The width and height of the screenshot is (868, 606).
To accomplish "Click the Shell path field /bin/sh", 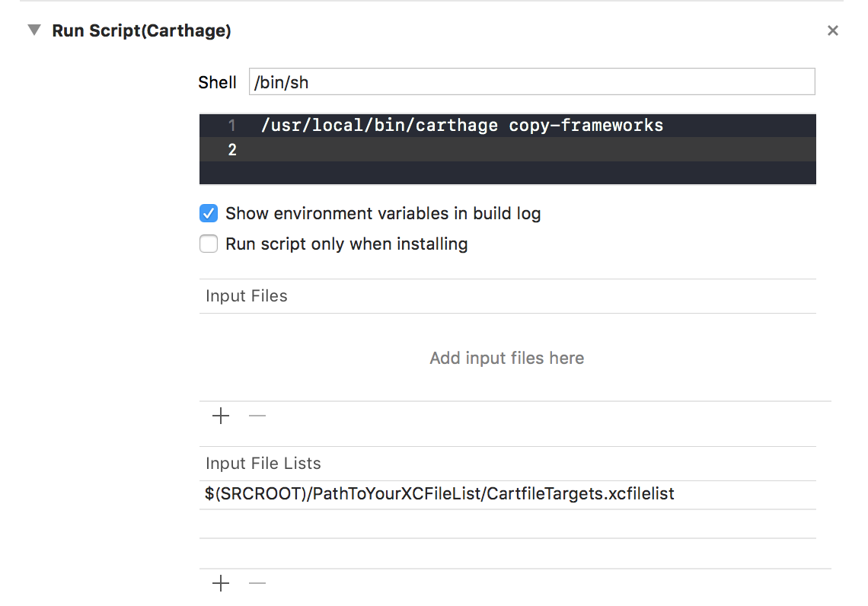I will pos(531,82).
